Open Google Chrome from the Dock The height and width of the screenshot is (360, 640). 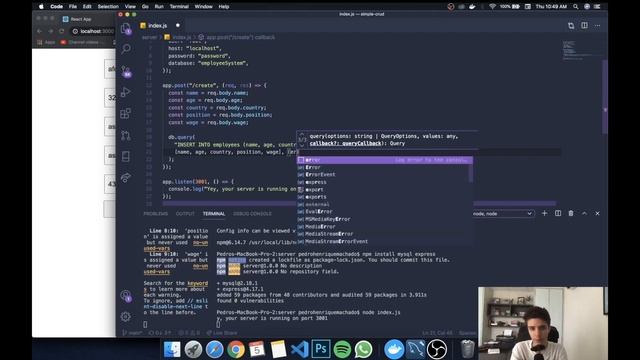pos(236,349)
